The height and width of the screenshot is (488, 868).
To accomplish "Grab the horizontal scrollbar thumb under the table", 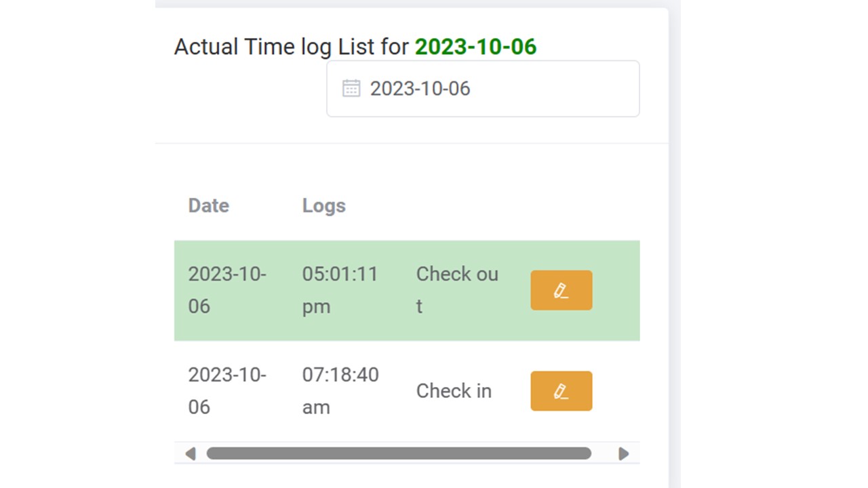I will (398, 453).
